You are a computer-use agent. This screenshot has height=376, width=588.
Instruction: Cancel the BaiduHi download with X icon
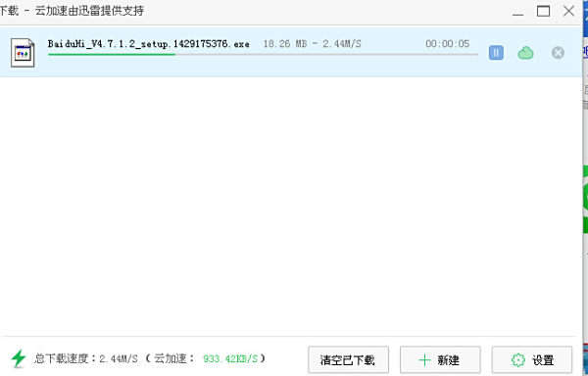pyautogui.click(x=558, y=53)
